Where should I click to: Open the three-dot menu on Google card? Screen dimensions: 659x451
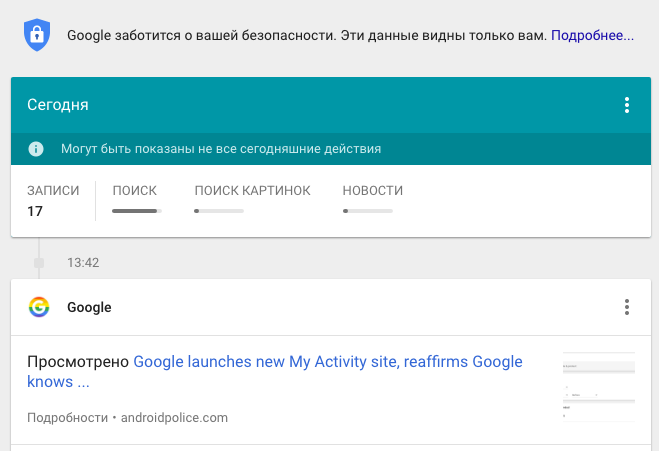click(627, 307)
